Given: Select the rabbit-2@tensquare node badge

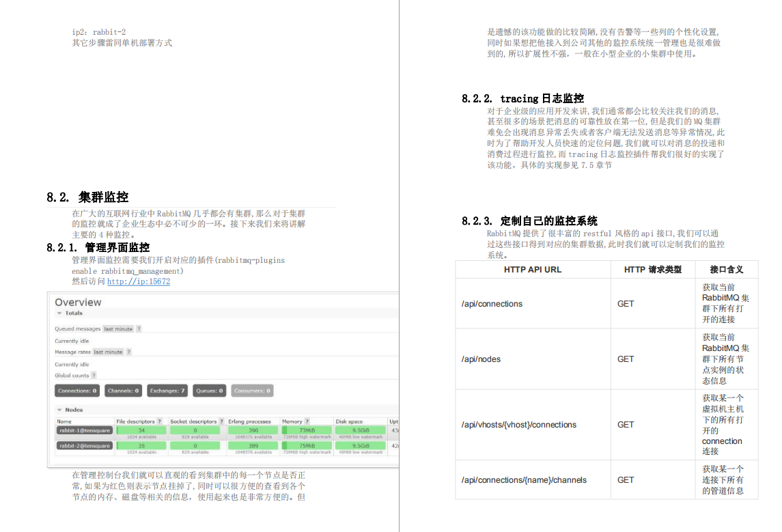Looking at the screenshot, I should (85, 446).
